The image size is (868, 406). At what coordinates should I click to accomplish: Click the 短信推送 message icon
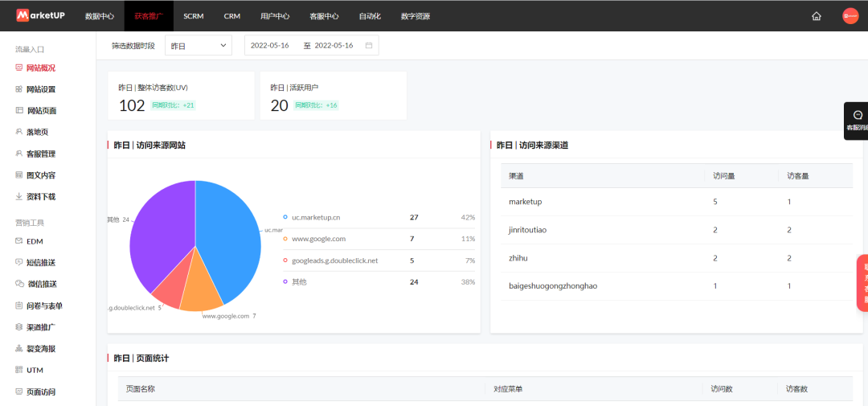(18, 262)
